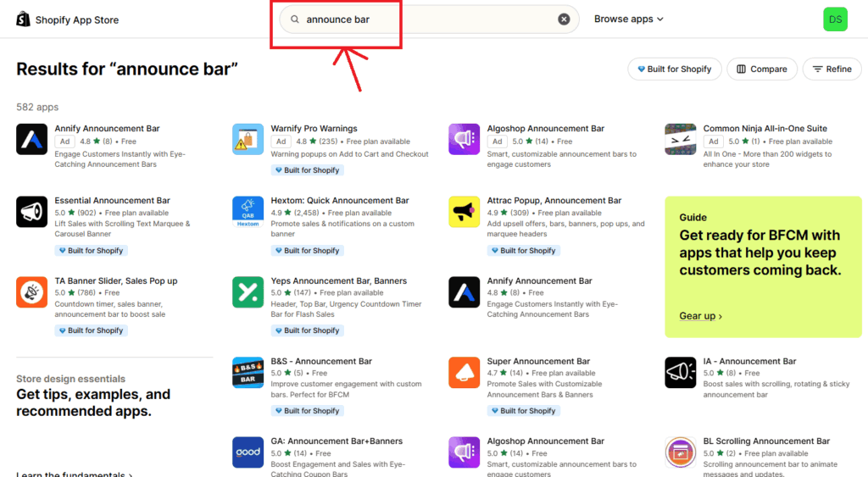Image resolution: width=868 pixels, height=477 pixels.
Task: Open Annify icon listed beside Yeps
Action: point(464,291)
